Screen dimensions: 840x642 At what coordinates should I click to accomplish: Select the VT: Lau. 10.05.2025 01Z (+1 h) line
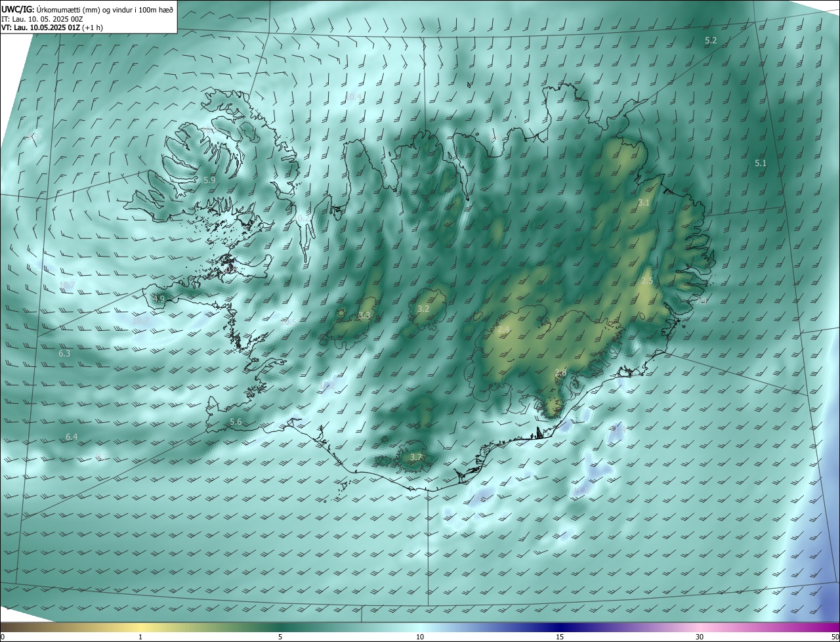(52, 28)
